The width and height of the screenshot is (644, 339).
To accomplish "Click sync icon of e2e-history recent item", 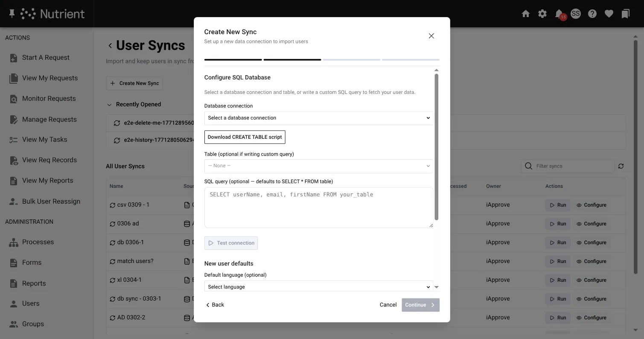I will coord(117,140).
